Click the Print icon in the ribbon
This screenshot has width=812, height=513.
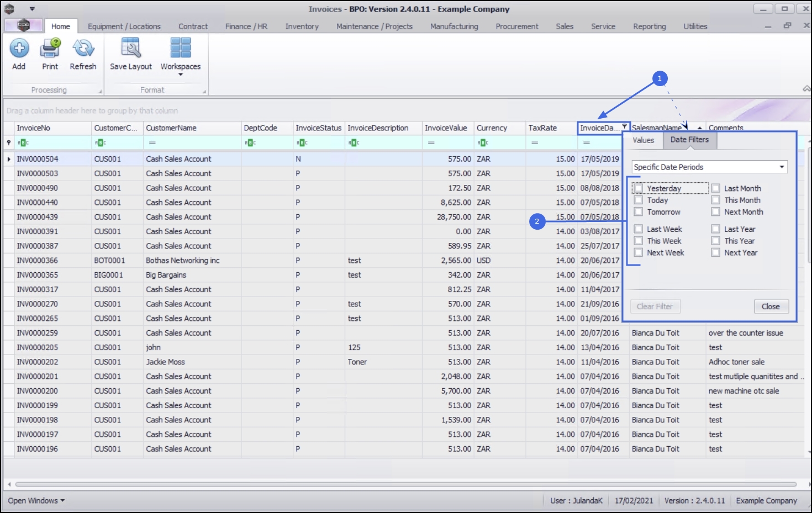tap(50, 49)
